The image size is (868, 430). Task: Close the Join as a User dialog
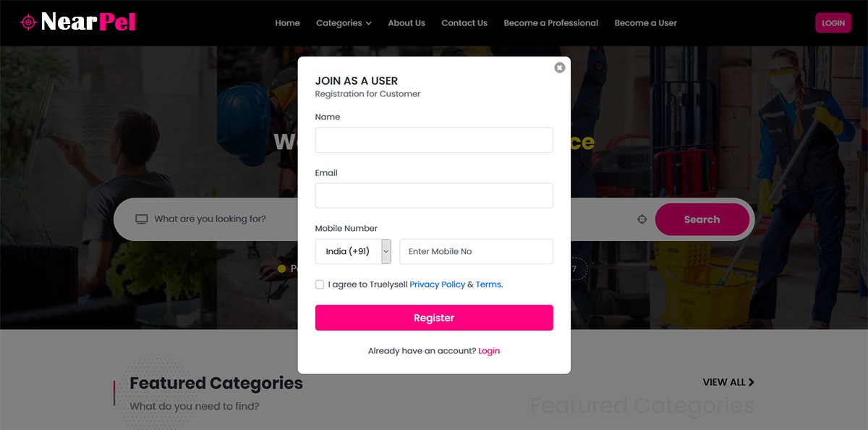[x=559, y=67]
